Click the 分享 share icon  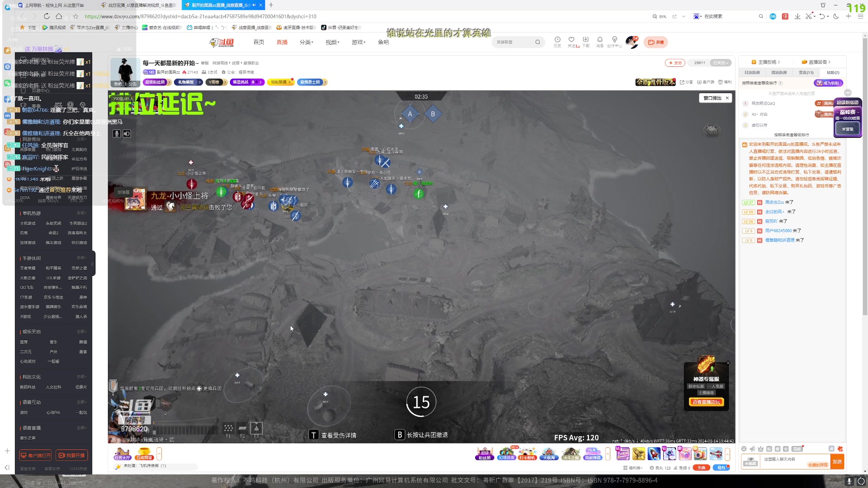[x=686, y=82]
